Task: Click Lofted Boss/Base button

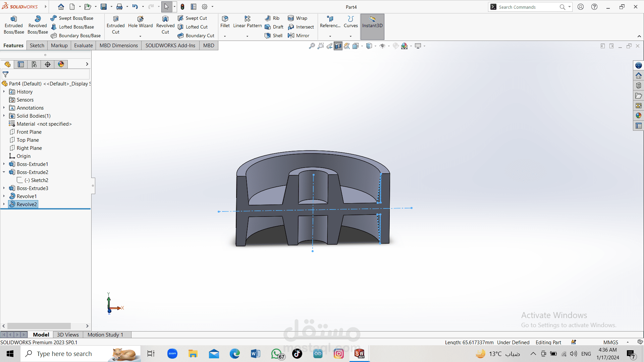Action: click(x=72, y=27)
